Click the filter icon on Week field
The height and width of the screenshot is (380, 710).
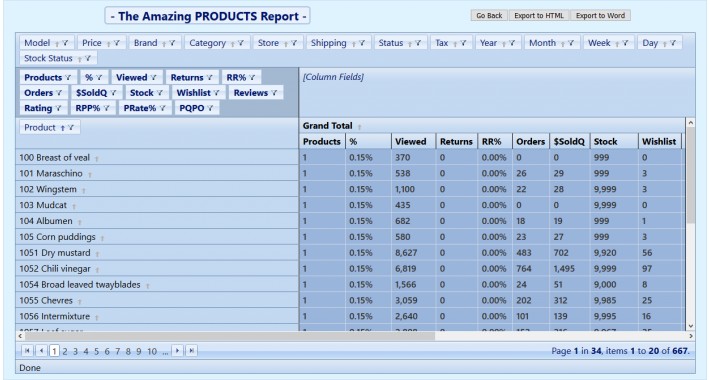coord(625,43)
